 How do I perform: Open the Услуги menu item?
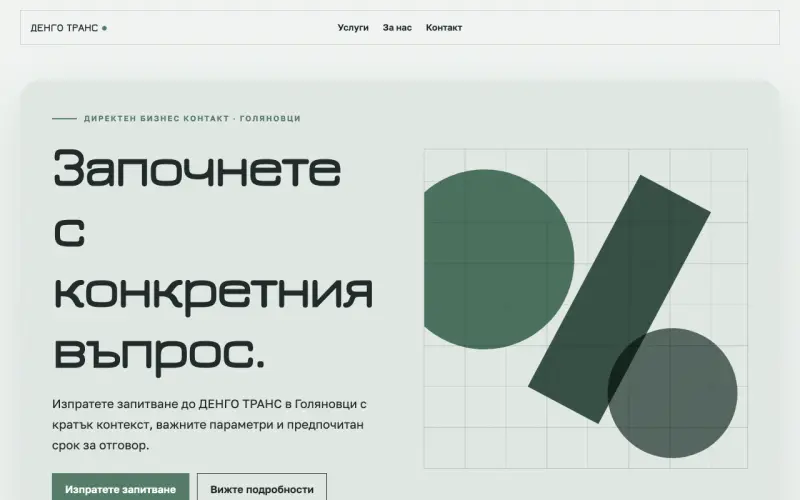(353, 28)
